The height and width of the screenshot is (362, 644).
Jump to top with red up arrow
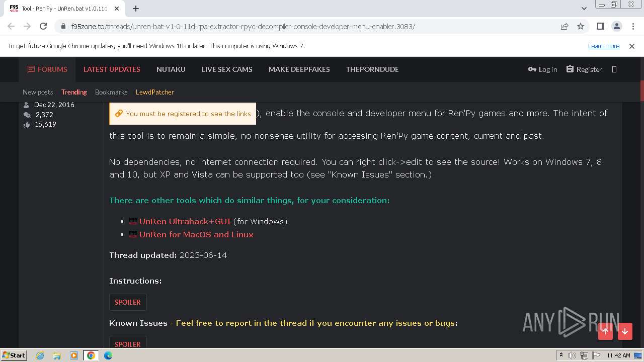tap(605, 331)
